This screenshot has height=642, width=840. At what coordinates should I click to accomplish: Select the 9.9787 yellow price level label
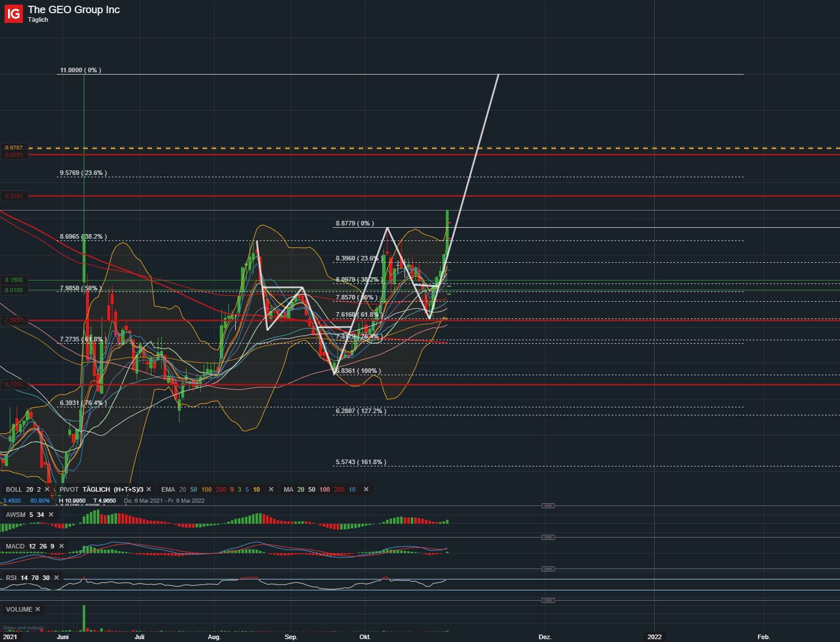(14, 148)
